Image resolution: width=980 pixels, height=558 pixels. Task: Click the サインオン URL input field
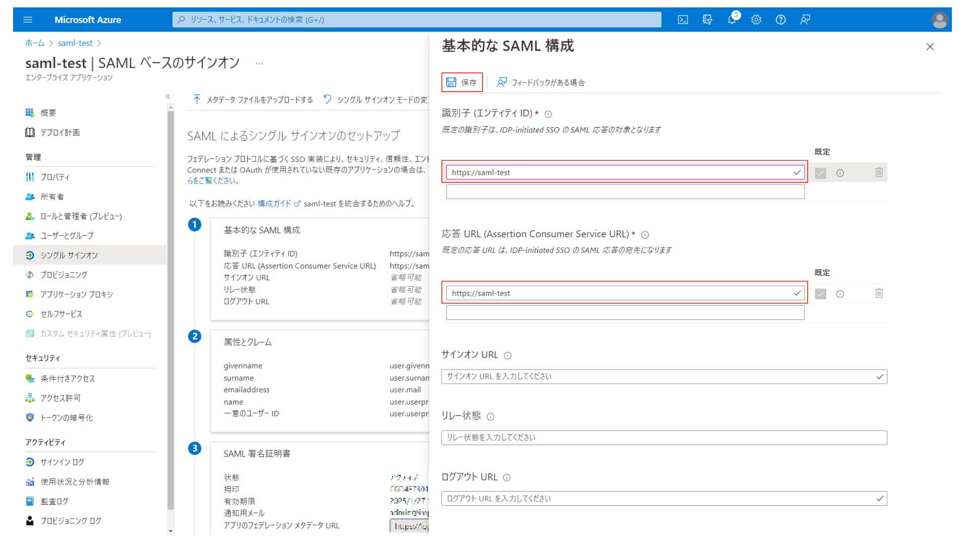click(664, 377)
